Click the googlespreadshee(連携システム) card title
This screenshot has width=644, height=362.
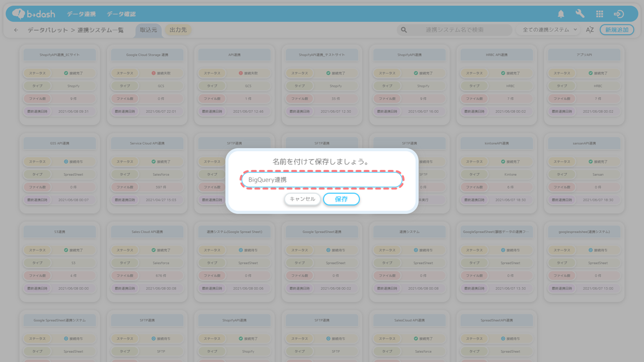[584, 232]
